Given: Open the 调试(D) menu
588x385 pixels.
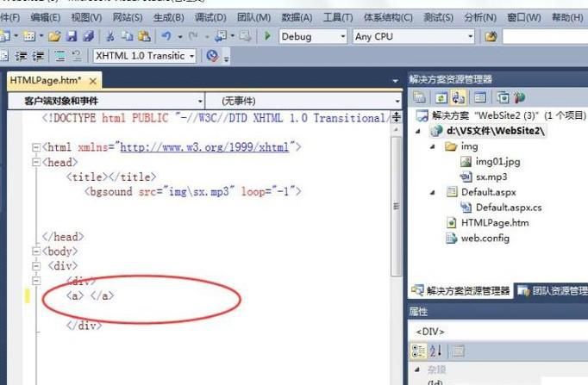Looking at the screenshot, I should coord(209,17).
